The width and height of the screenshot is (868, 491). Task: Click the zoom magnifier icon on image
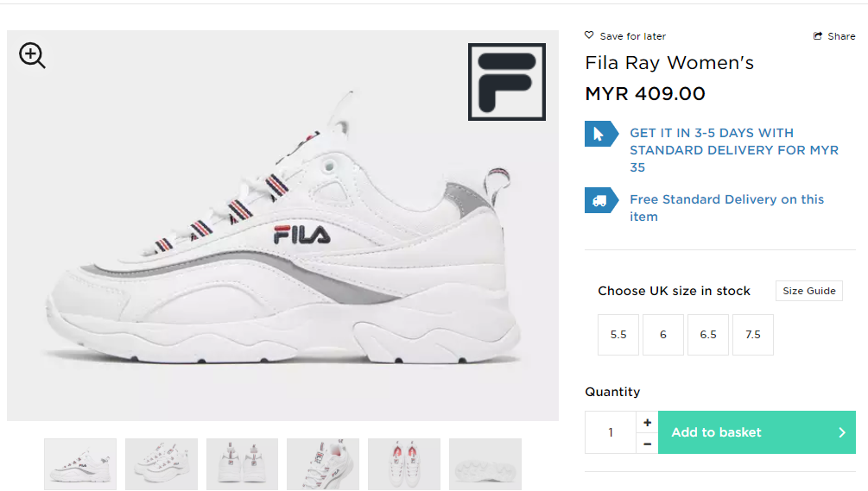pyautogui.click(x=32, y=56)
